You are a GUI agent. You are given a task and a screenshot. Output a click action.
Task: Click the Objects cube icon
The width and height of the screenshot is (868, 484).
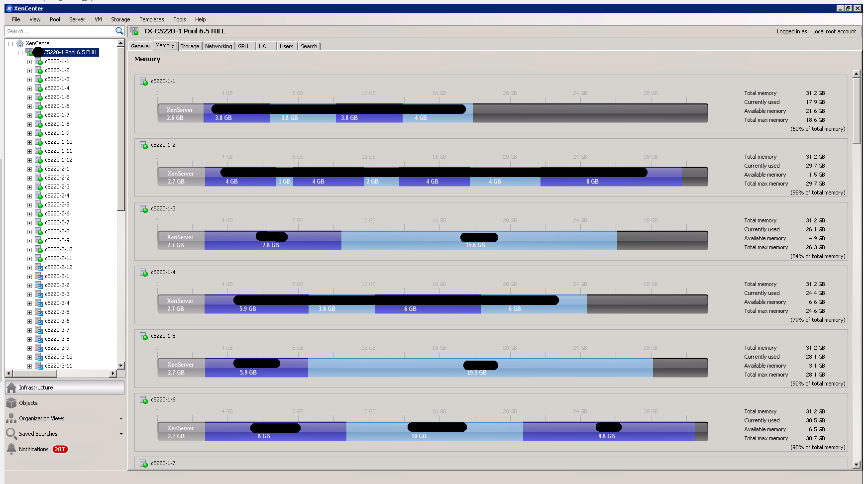pyautogui.click(x=11, y=403)
